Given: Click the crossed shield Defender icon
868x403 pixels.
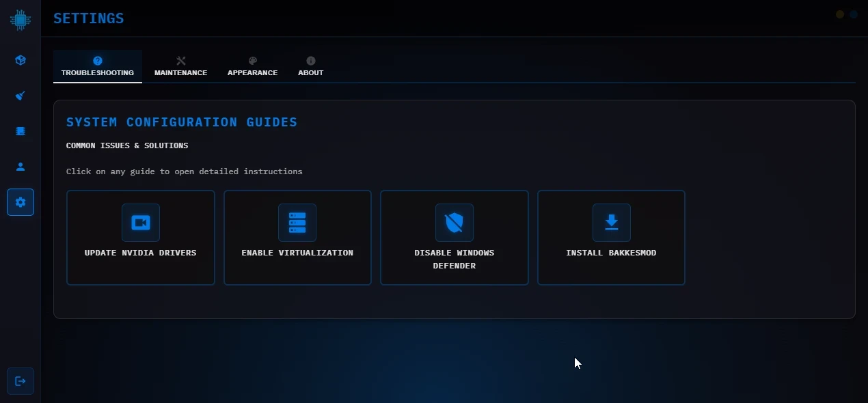Looking at the screenshot, I should click(x=455, y=223).
